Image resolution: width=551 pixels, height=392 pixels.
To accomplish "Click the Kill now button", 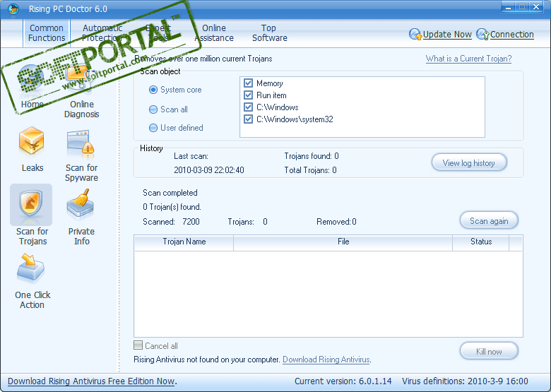I will [489, 351].
